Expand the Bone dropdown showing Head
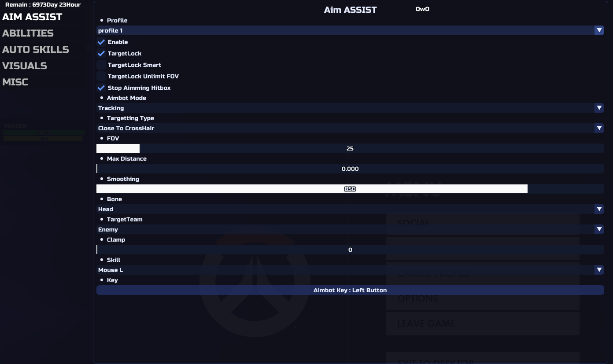The image size is (613, 364). click(x=350, y=209)
